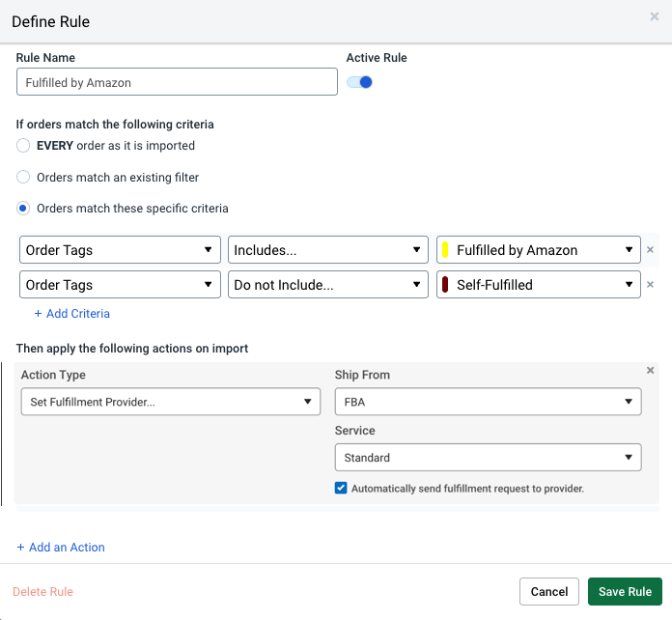This screenshot has width=672, height=620.
Task: Remove the Self-Fulfilled criteria row
Action: coord(650,285)
